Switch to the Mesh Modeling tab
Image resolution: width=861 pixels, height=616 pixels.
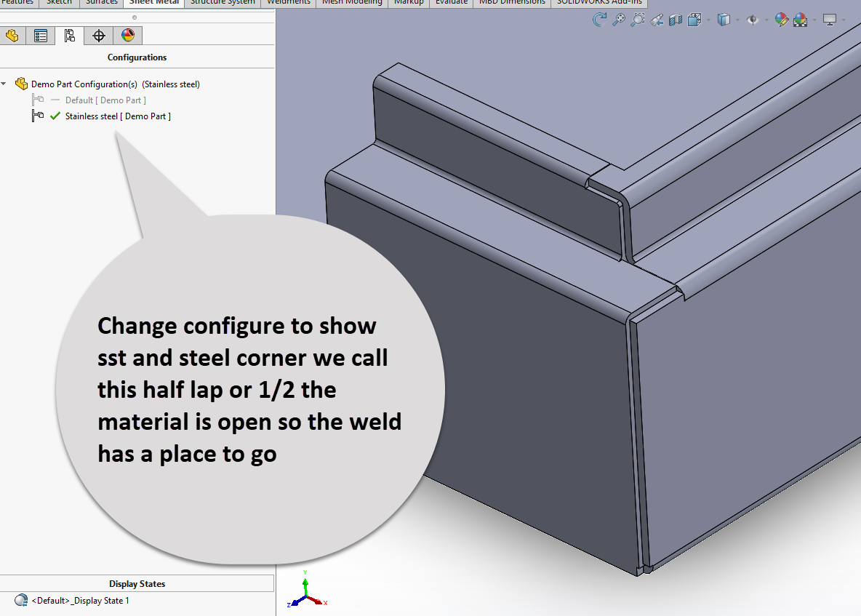pos(352,2)
